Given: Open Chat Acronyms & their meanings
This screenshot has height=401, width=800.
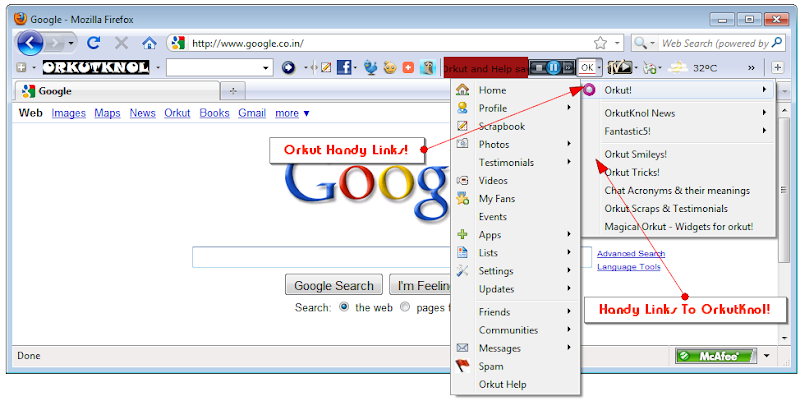Looking at the screenshot, I should [x=678, y=191].
